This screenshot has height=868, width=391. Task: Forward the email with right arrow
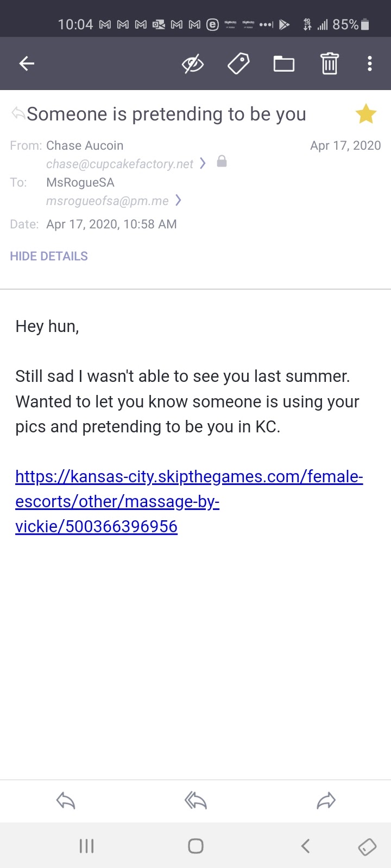326,801
